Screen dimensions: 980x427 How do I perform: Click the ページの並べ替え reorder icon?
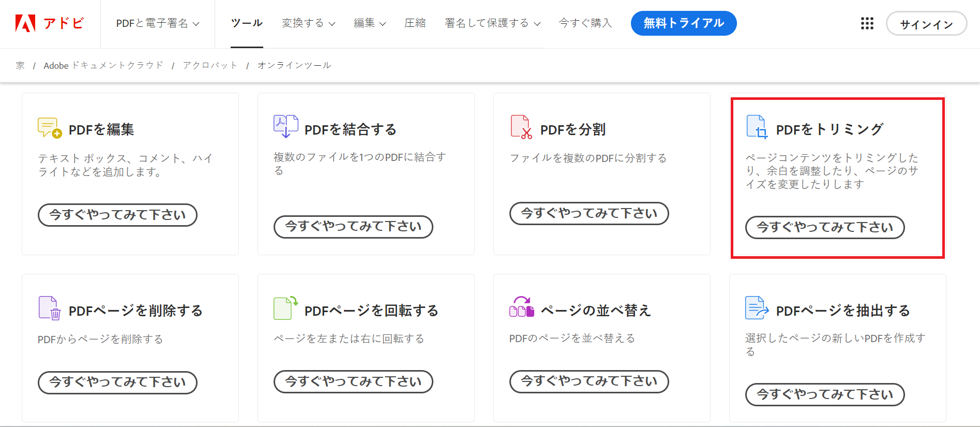522,306
